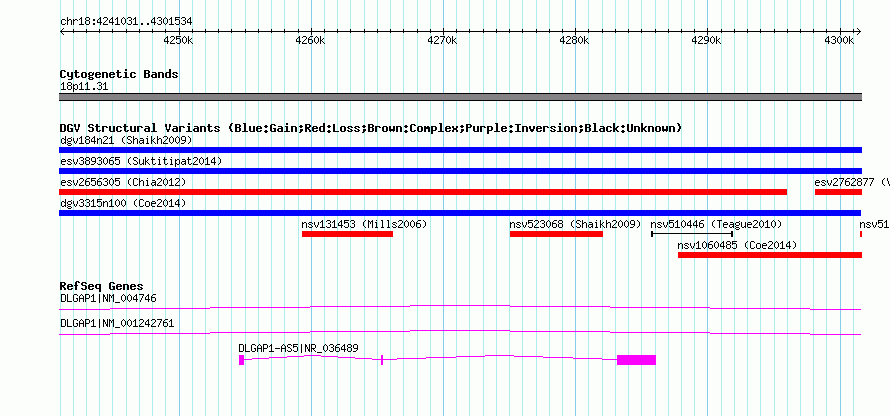Click the thin middle exon tick of DLGAP1-AS5
The width and height of the screenshot is (890, 416).
382,360
